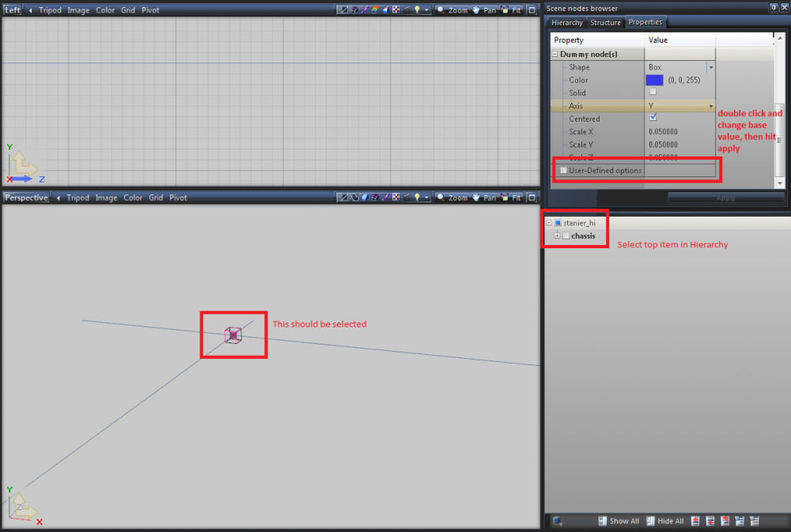Click the Scale Y value field
The width and height of the screenshot is (791, 532).
pos(679,145)
